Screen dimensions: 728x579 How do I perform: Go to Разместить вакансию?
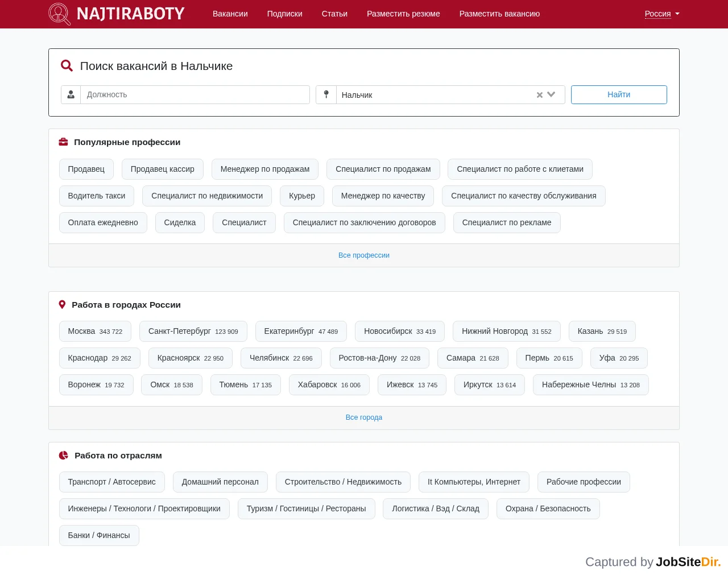[x=499, y=14]
